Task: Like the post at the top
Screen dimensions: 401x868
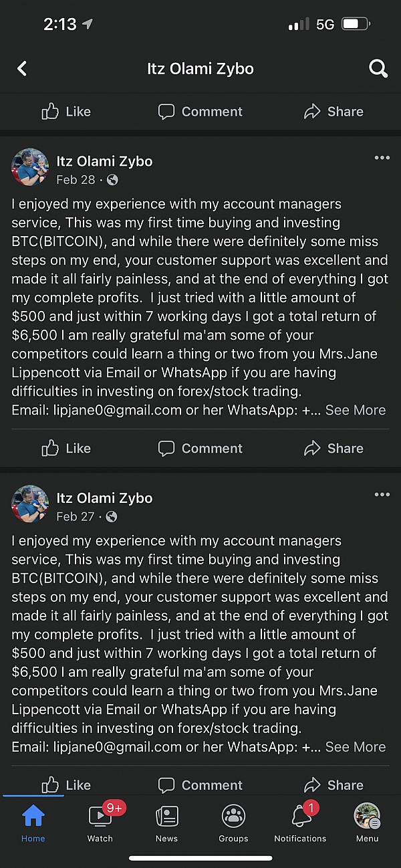Action: click(66, 112)
